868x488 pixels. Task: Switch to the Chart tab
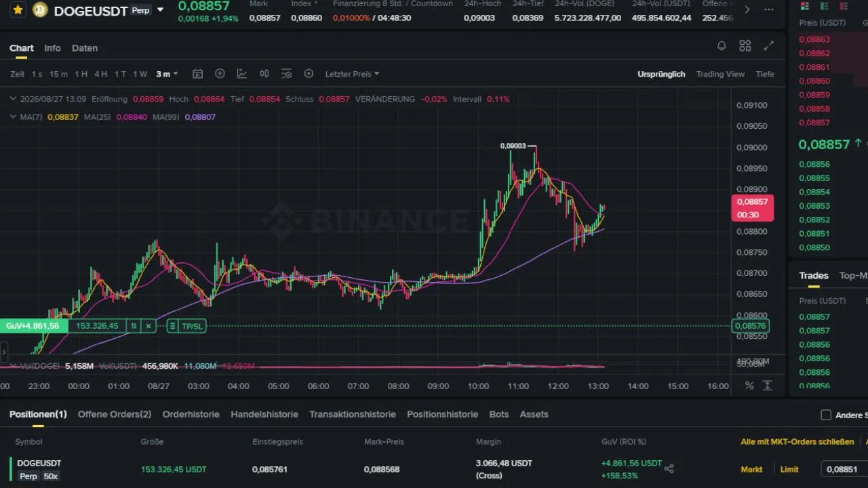(22, 48)
